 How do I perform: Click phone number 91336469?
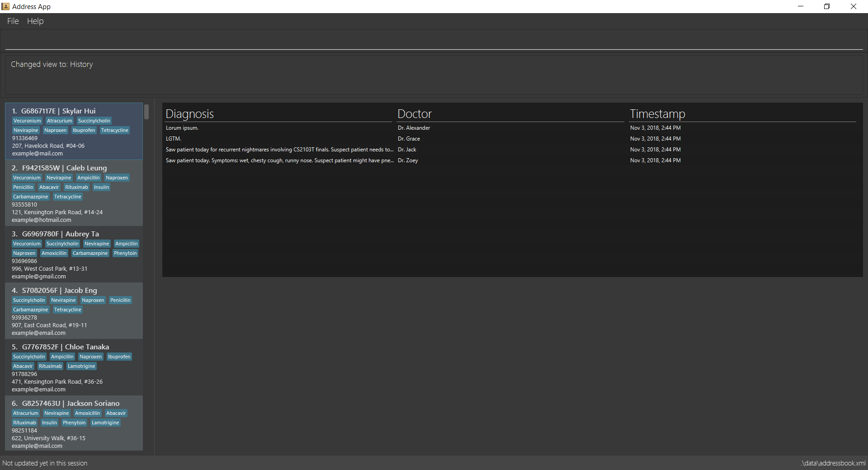pos(25,138)
